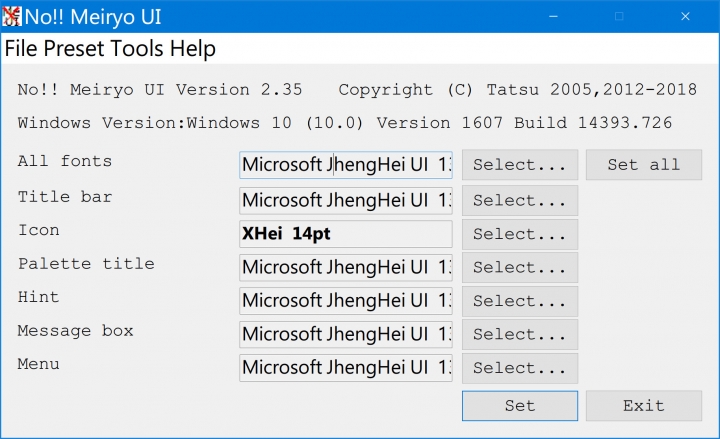The height and width of the screenshot is (439, 720).
Task: Close the No!! Meiryo UI window
Action: point(685,17)
